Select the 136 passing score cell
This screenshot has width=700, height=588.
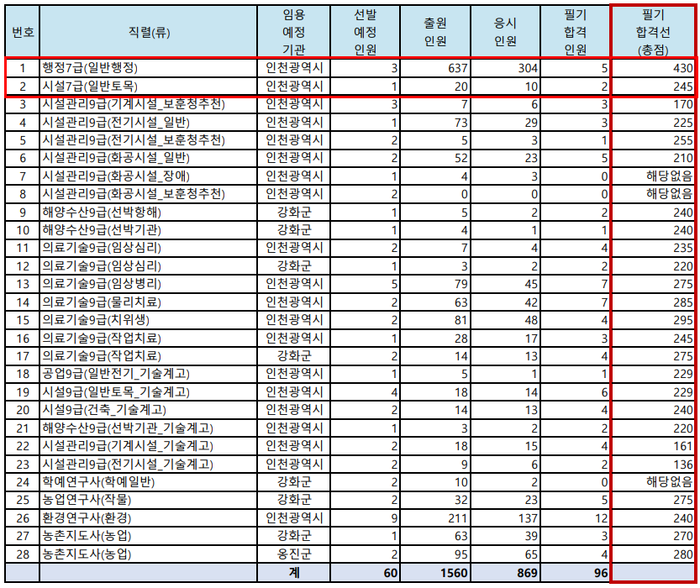tap(653, 465)
